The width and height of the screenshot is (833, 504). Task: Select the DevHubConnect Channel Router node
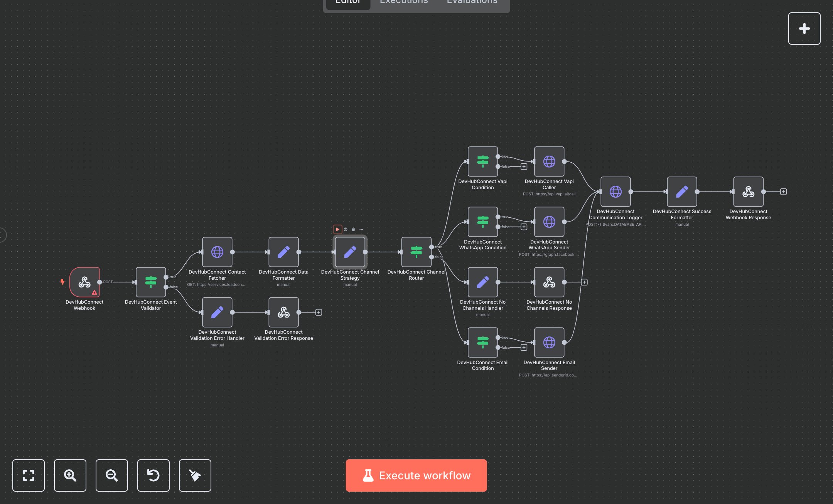(x=416, y=252)
